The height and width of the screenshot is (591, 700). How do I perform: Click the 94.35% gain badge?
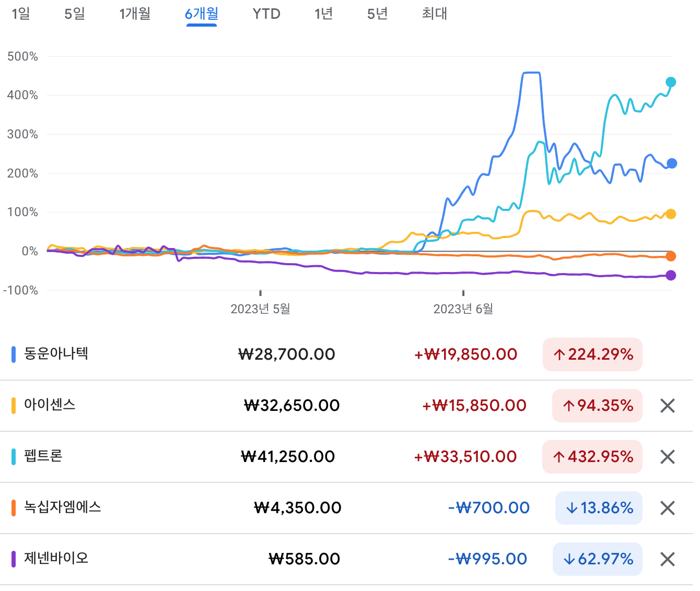597,406
